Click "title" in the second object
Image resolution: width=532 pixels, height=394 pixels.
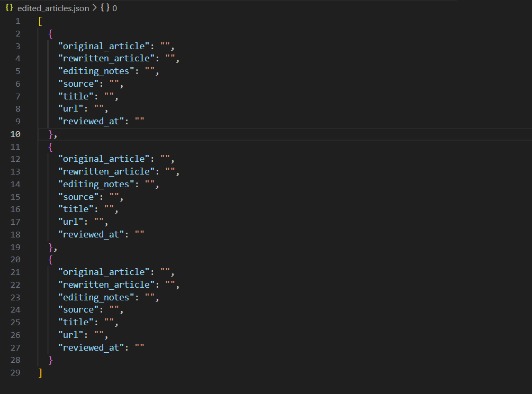(74, 208)
